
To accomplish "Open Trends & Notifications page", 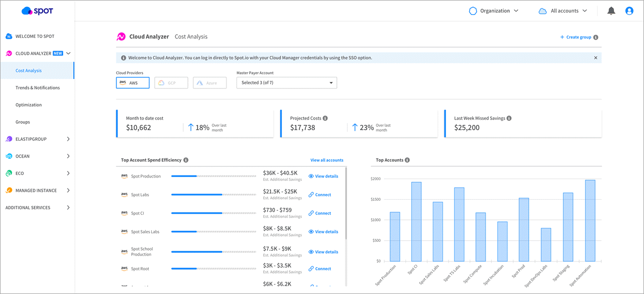I will pyautogui.click(x=37, y=87).
